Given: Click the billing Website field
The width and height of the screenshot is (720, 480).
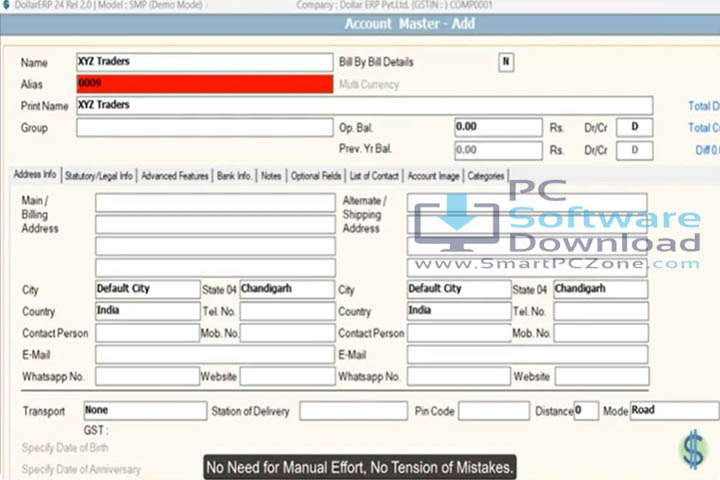Looking at the screenshot, I should (287, 376).
